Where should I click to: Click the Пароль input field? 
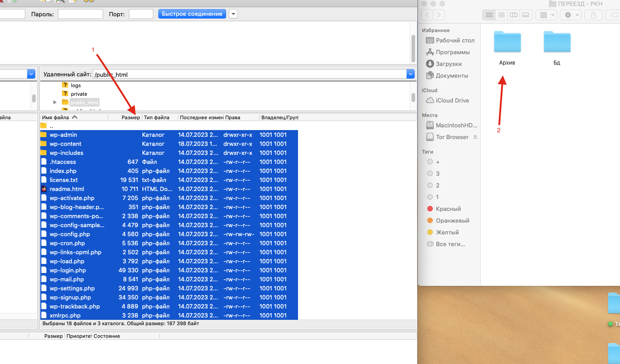[80, 14]
